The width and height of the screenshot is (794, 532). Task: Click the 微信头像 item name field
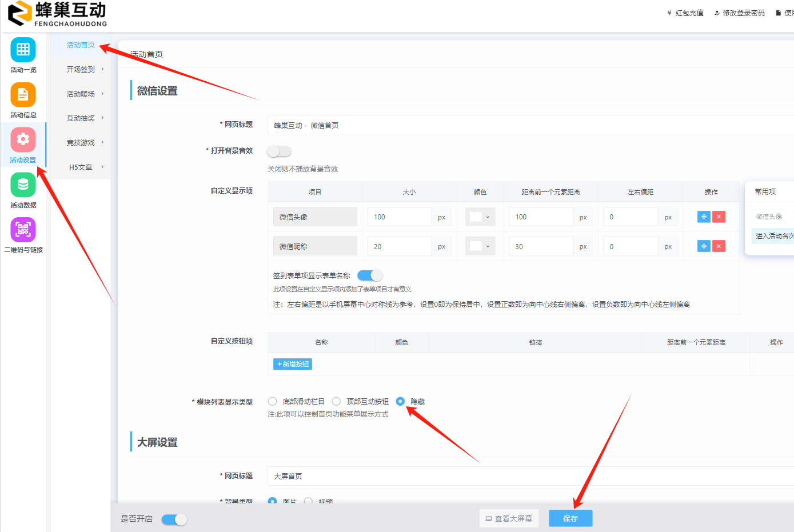315,217
